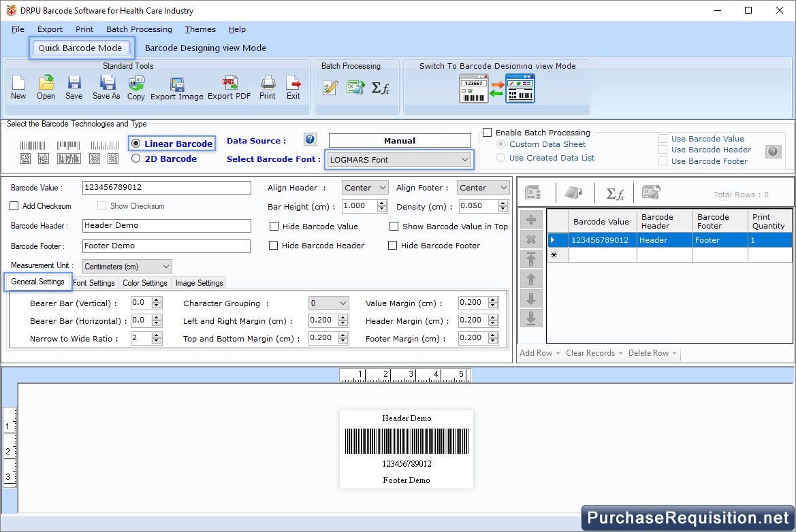Viewport: 796px width, 532px height.
Task: Switch to the Font Settings tab
Action: click(x=94, y=282)
